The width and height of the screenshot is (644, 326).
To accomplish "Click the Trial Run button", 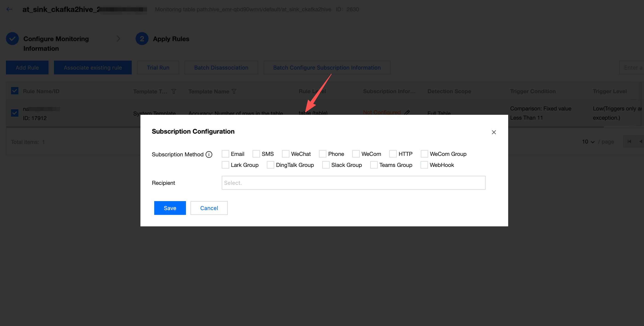I will coord(158,67).
